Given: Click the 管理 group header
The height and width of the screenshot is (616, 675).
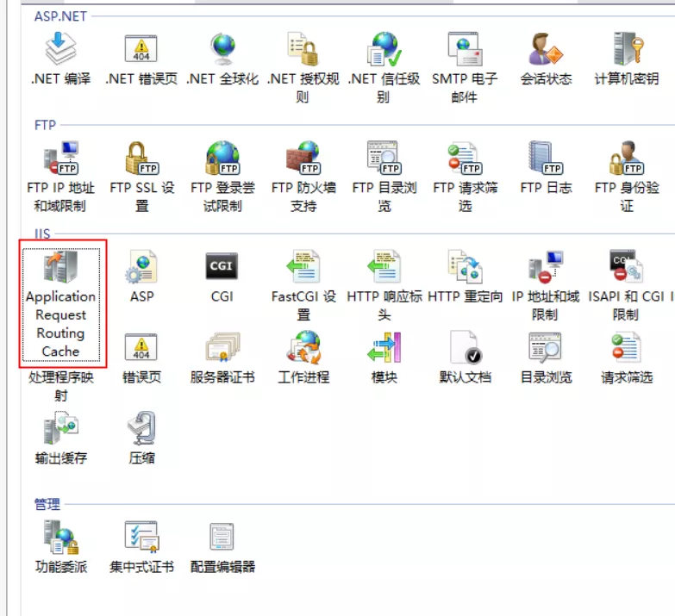Looking at the screenshot, I should (47, 504).
